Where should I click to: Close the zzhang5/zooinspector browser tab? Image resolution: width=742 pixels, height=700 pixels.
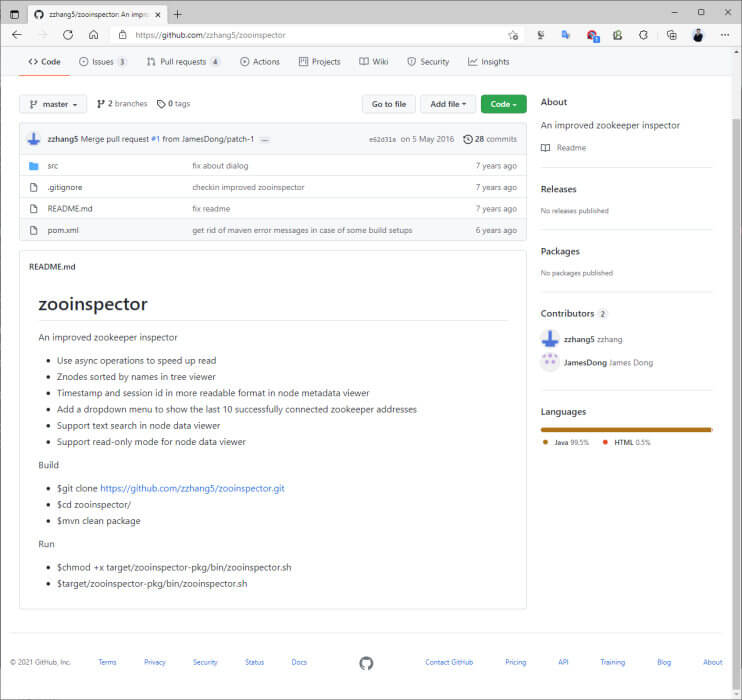158,15
